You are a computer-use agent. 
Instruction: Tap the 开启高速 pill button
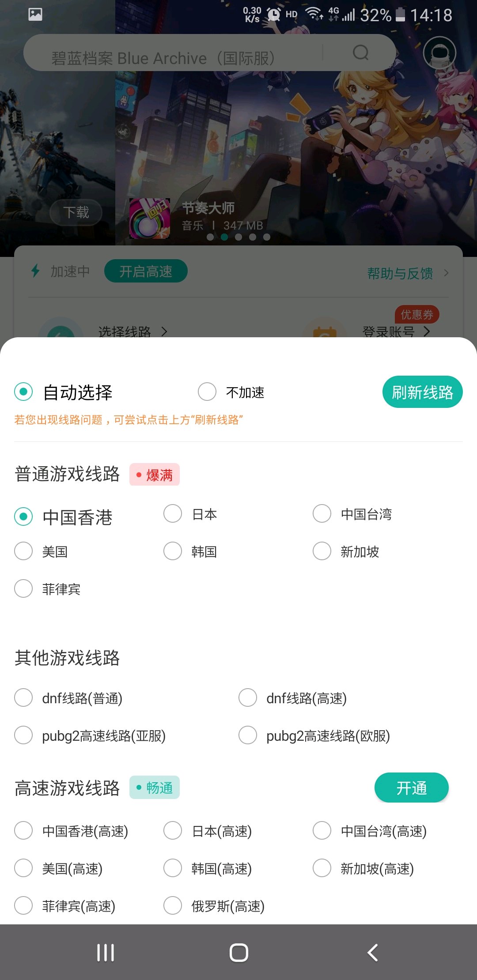[x=146, y=271]
